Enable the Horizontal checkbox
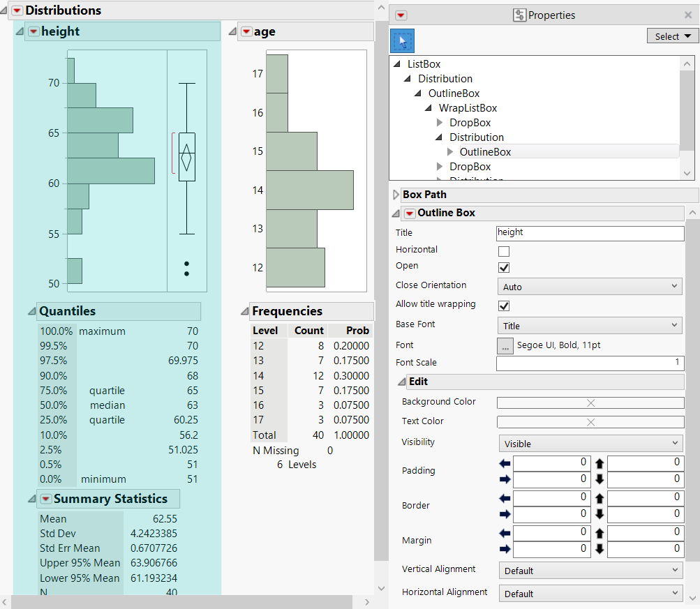 (503, 251)
